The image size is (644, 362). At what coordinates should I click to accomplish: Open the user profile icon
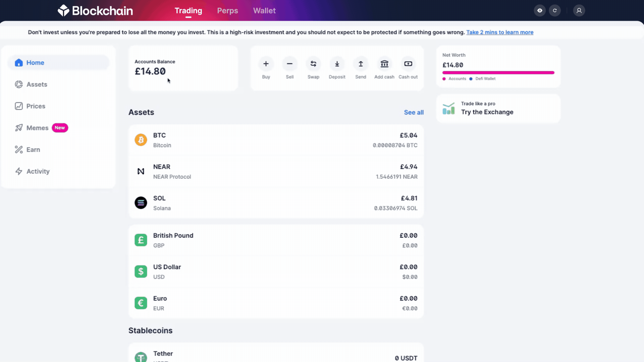(579, 10)
